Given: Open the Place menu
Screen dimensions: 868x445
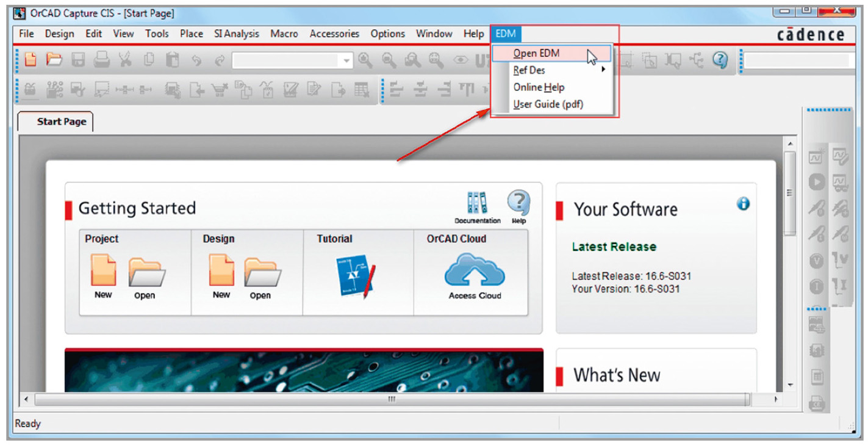Looking at the screenshot, I should click(x=191, y=34).
